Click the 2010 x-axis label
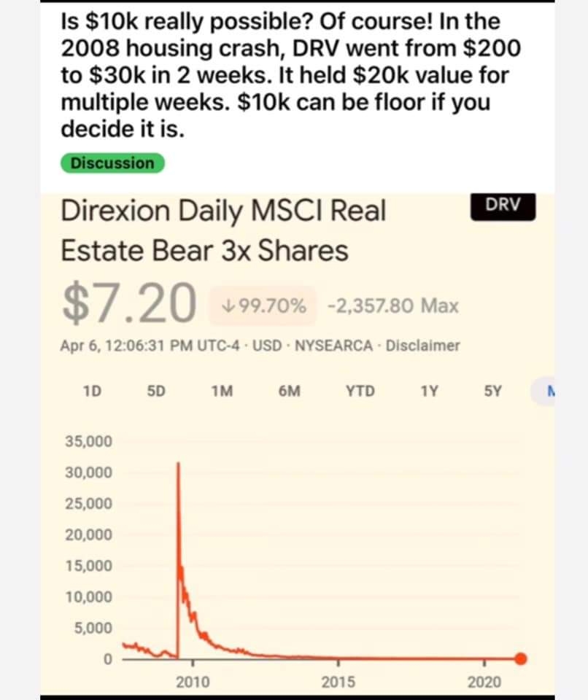The image size is (588, 700). tap(193, 682)
